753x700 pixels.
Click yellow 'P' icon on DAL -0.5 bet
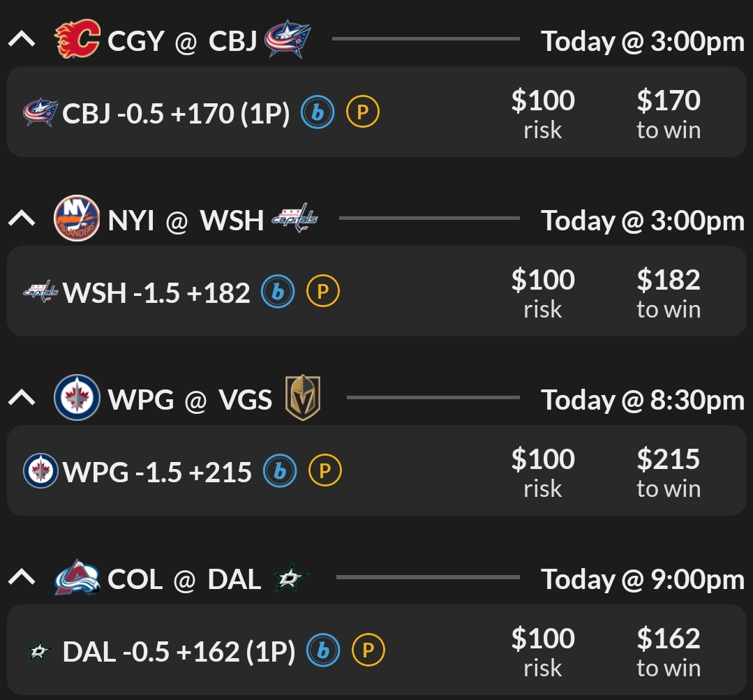click(368, 651)
